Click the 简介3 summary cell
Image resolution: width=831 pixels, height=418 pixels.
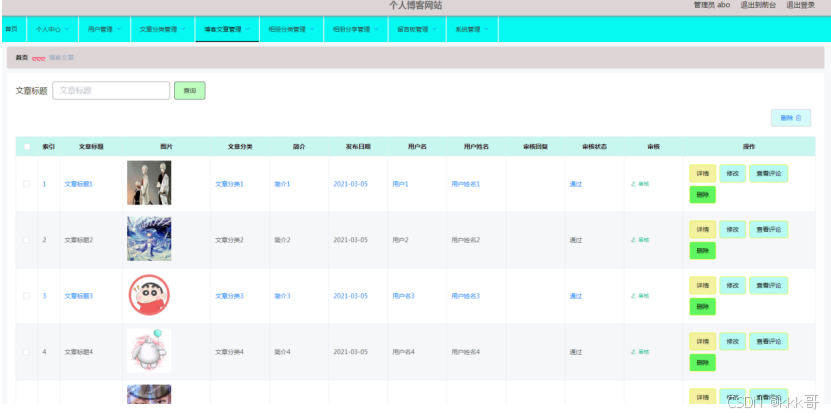coord(282,296)
